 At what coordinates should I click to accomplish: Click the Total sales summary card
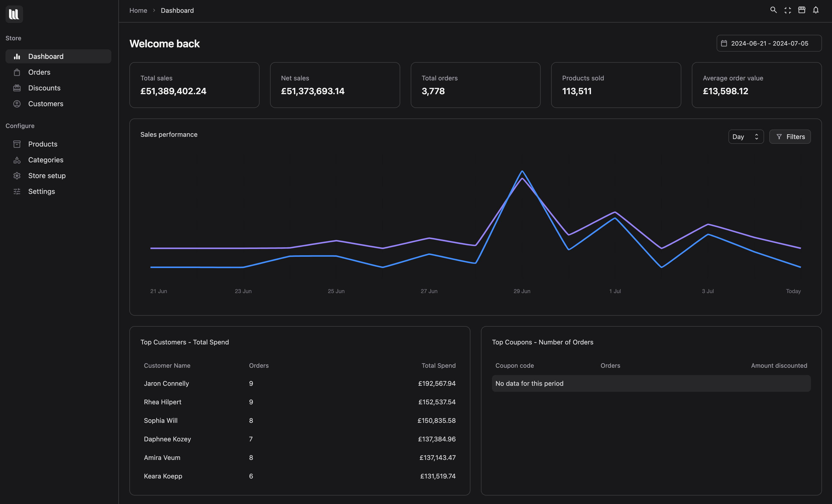click(195, 85)
